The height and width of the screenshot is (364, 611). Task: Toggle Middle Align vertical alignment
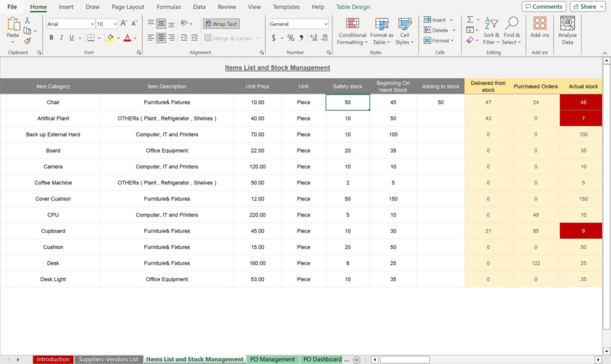(x=161, y=24)
